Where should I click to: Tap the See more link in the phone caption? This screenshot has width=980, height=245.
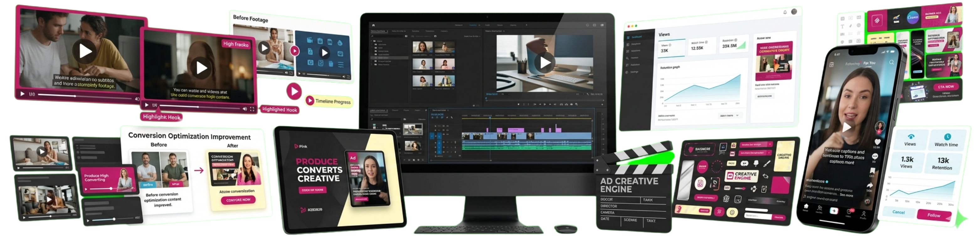(846, 195)
